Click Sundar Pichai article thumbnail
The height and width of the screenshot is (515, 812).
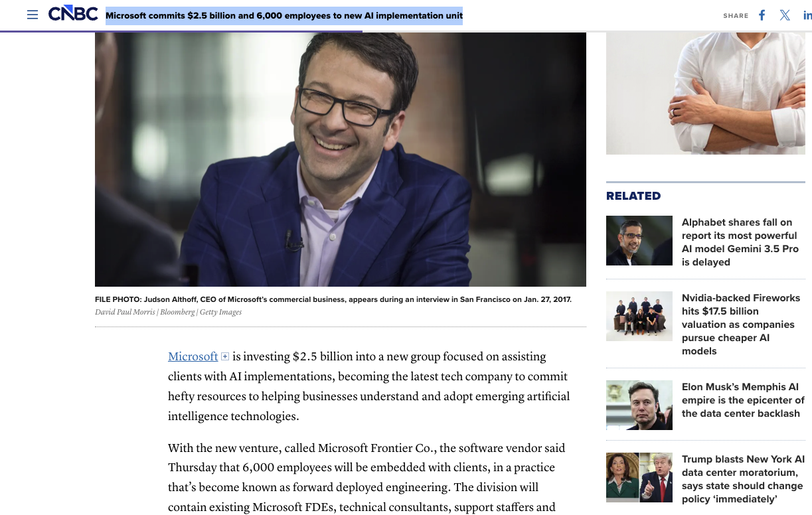click(639, 240)
